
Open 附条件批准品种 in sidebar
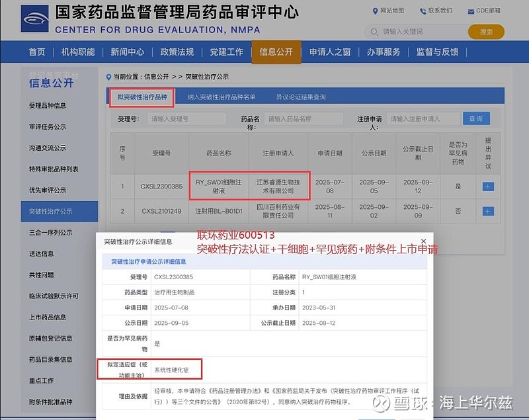click(51, 401)
